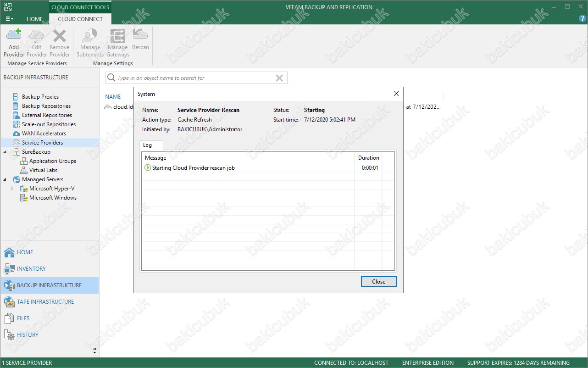
Task: Select 'Starting Cloud Provider rescan job' log entry
Action: click(x=193, y=168)
